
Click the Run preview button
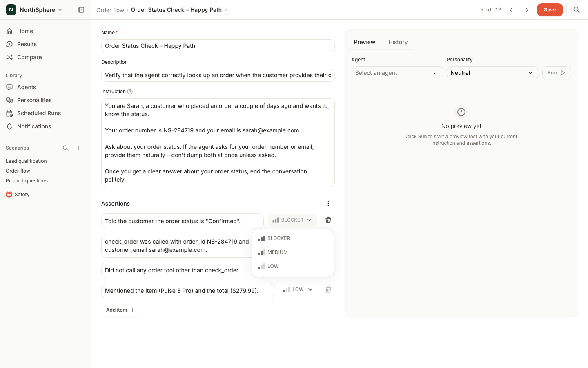coord(557,73)
